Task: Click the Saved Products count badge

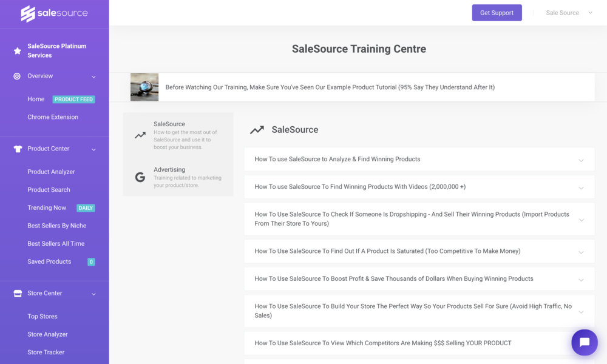Action: [x=91, y=262]
